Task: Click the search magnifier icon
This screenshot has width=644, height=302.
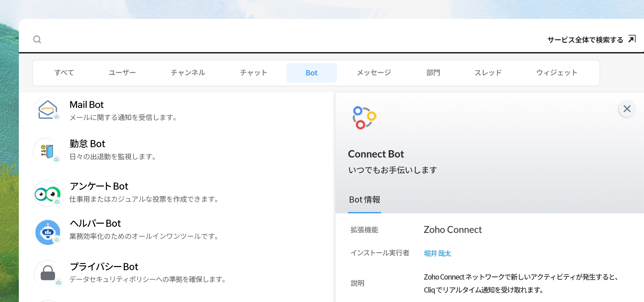Action: pyautogui.click(x=37, y=39)
